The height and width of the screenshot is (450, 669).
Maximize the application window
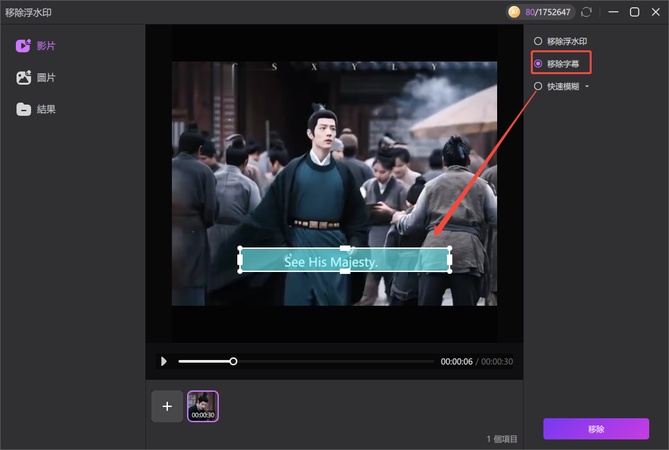pyautogui.click(x=634, y=12)
